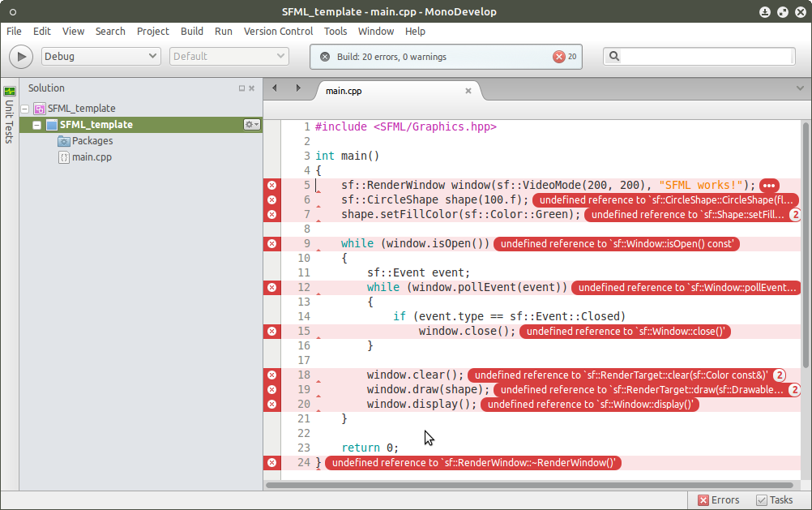Open the document list dropdown arrow
Image resolution: width=812 pixels, height=510 pixels.
coord(800,88)
